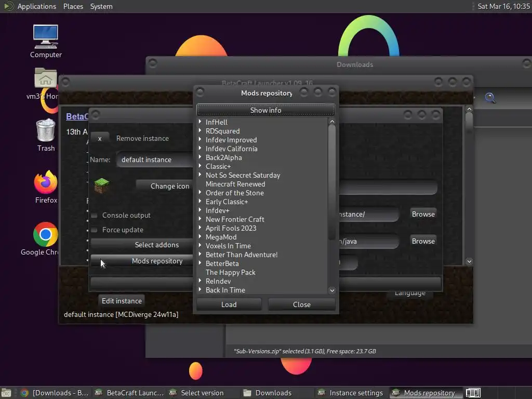532x399 pixels.
Task: Click the workspace switcher in taskbar
Action: [x=473, y=393]
